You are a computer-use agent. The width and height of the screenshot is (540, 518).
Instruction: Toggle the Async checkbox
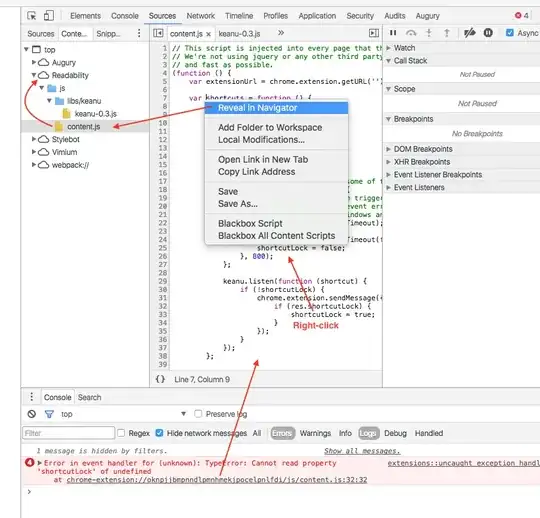[x=510, y=33]
